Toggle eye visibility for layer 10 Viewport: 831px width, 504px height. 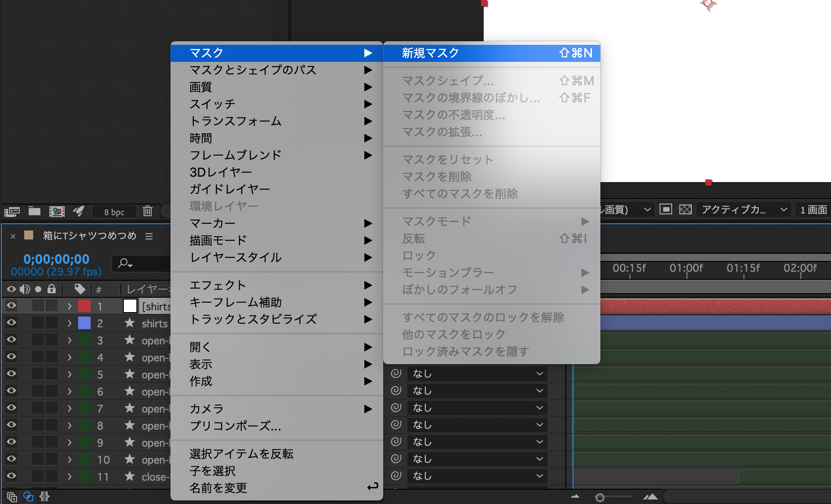coord(11,459)
